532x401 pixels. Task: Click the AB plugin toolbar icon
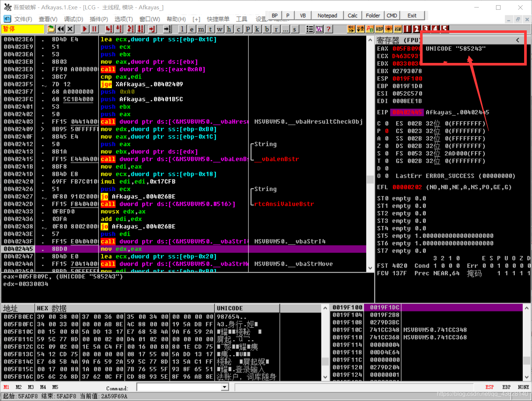370,29
